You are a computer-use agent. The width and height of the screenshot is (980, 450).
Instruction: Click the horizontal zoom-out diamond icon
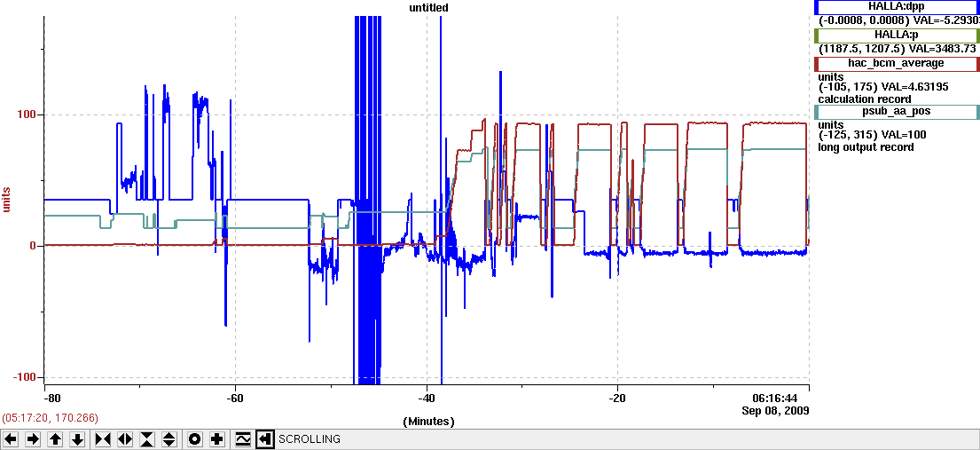point(125,439)
